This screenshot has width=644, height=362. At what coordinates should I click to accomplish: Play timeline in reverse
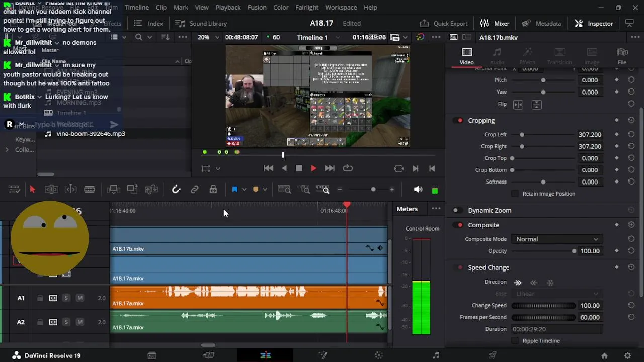tap(284, 168)
